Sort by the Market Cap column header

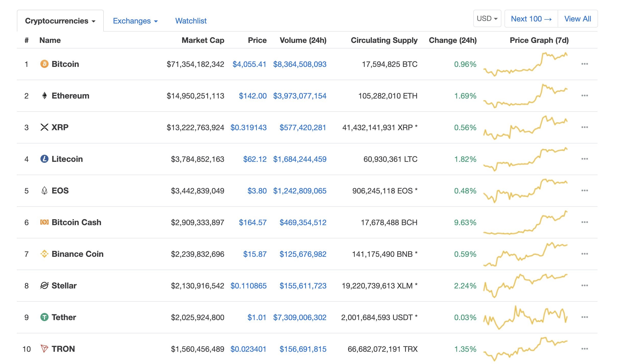[x=203, y=40]
